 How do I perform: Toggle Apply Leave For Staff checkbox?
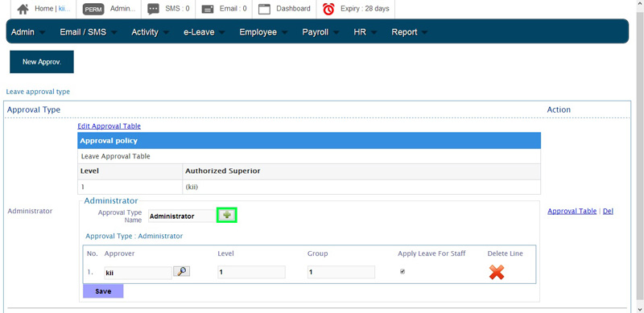[402, 271]
